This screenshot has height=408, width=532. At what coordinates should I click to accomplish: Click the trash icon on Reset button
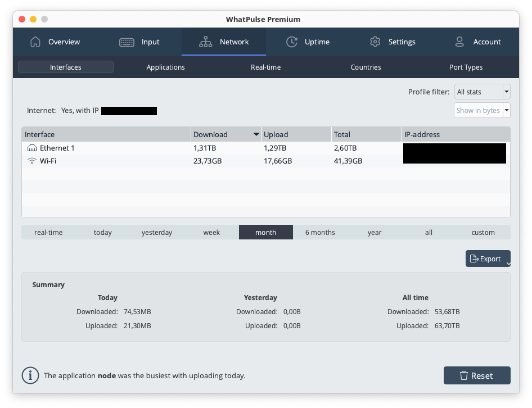pyautogui.click(x=465, y=375)
